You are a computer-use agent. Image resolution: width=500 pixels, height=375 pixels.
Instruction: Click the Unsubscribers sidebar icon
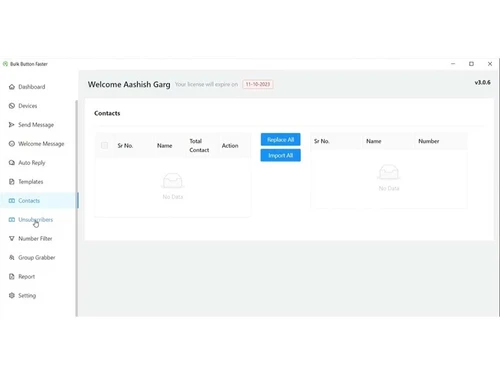pyautogui.click(x=12, y=220)
